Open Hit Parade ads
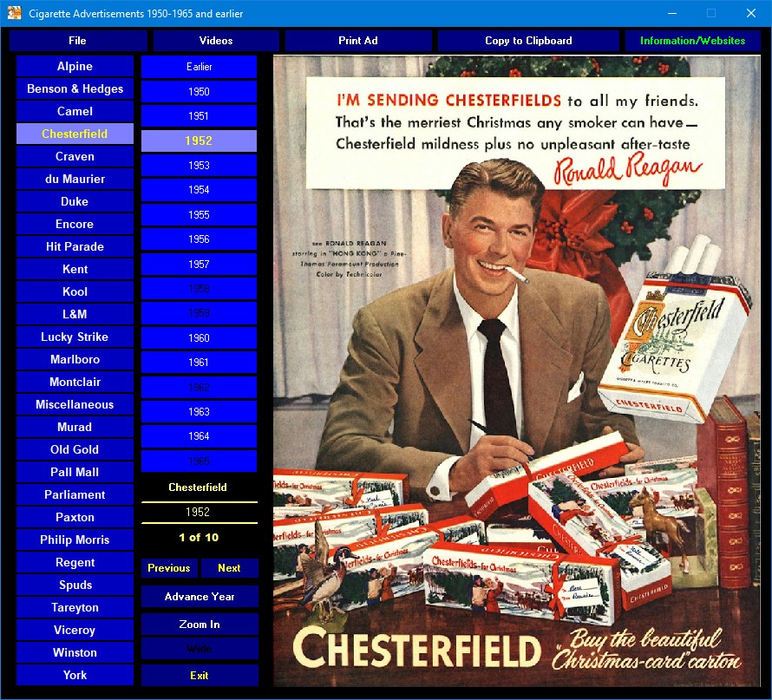Viewport: 772px width, 700px height. point(75,246)
